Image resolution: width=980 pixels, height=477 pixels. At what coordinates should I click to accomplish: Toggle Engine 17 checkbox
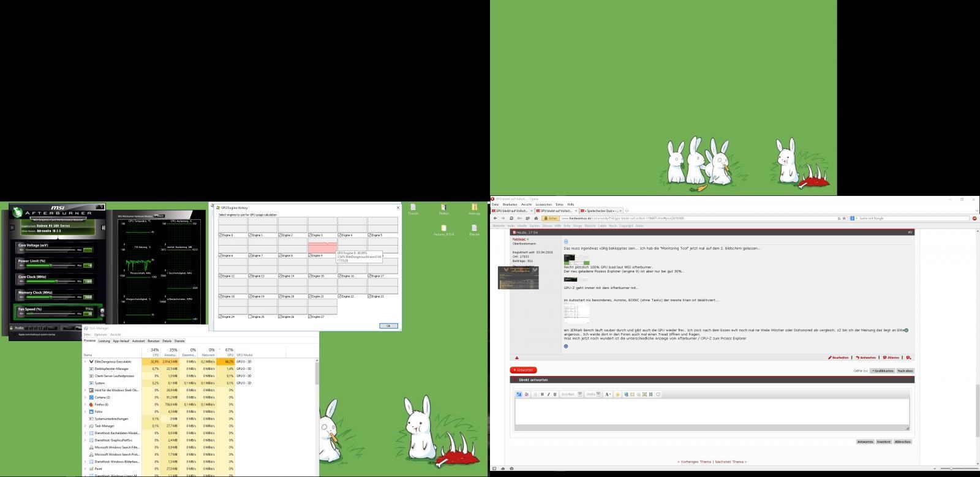click(x=369, y=276)
